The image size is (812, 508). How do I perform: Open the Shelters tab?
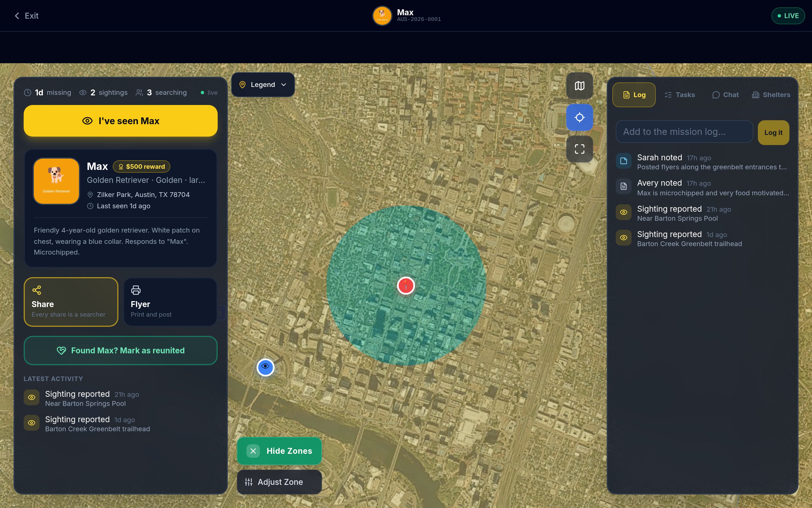point(771,95)
